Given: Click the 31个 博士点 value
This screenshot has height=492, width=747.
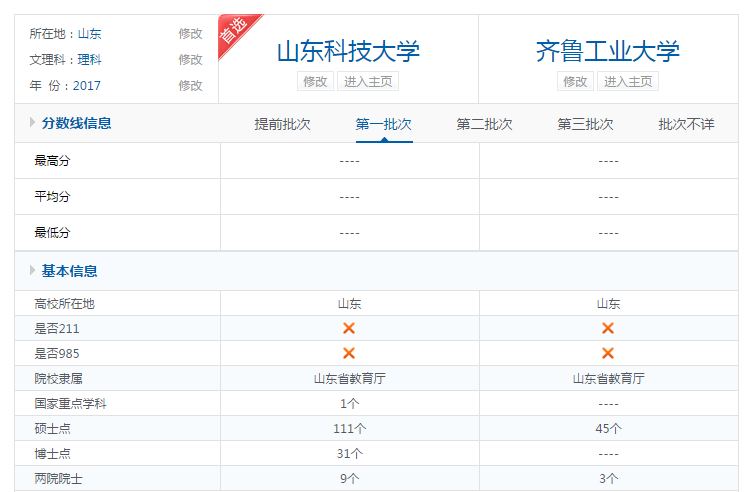Looking at the screenshot, I should pos(350,453).
